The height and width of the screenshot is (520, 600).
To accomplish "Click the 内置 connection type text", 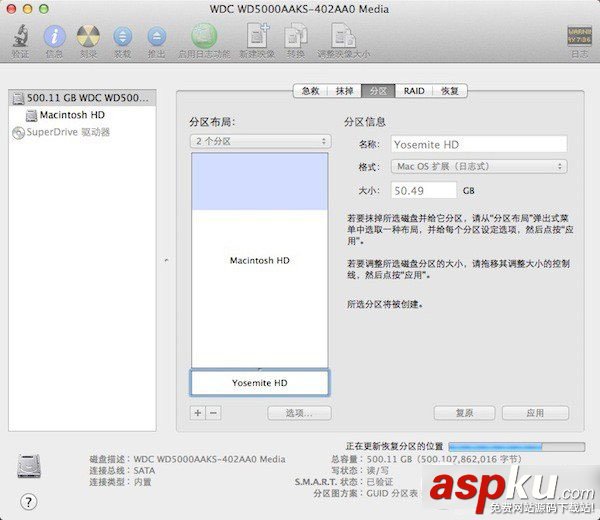I will tap(142, 482).
